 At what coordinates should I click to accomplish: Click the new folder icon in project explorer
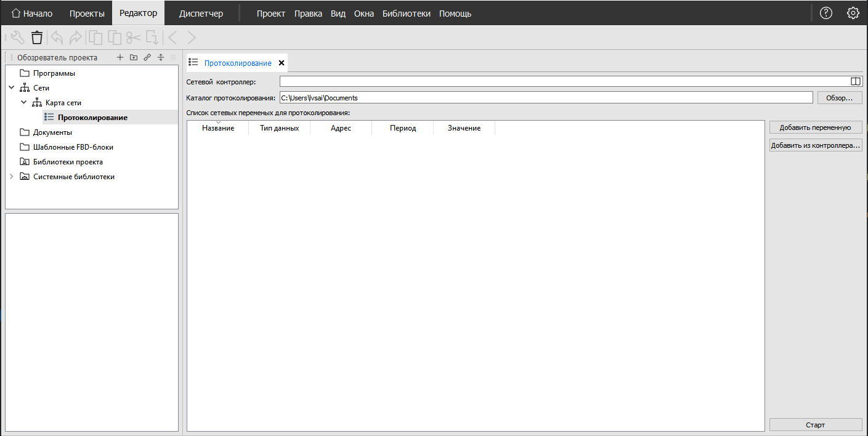(134, 57)
